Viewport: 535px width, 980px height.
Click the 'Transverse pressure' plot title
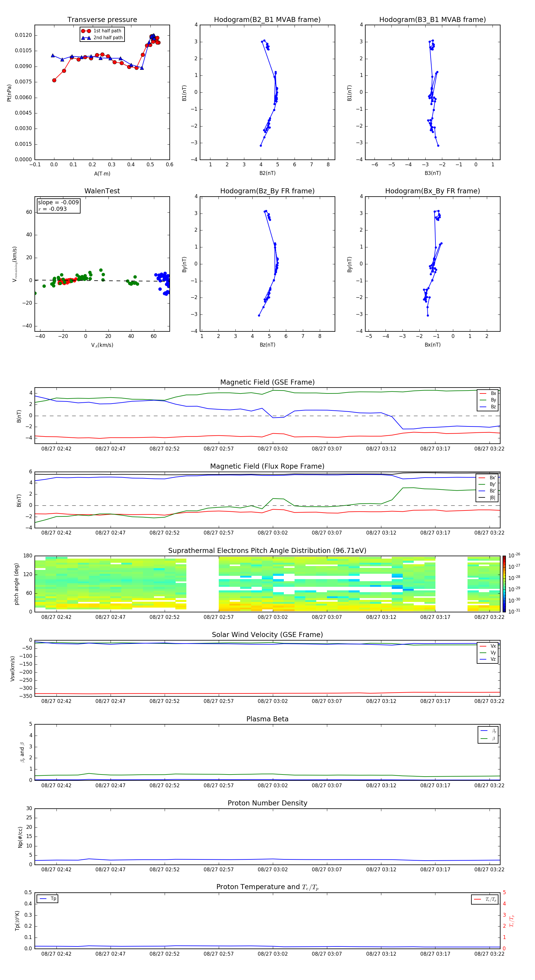[x=102, y=20]
